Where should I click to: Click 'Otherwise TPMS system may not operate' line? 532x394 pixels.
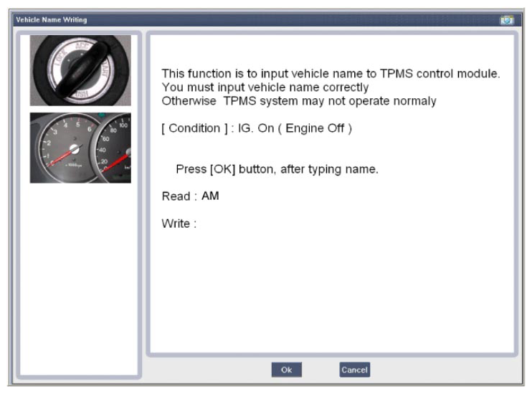pos(299,101)
